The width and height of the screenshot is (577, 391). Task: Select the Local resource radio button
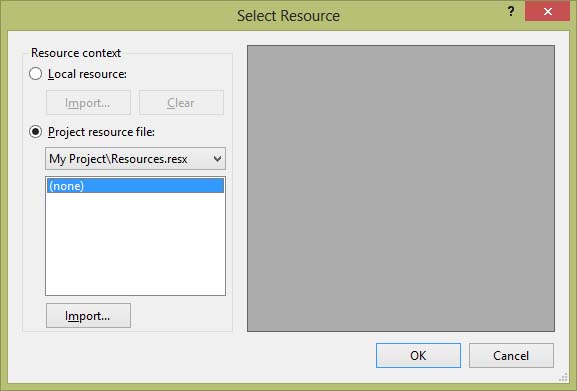click(36, 74)
